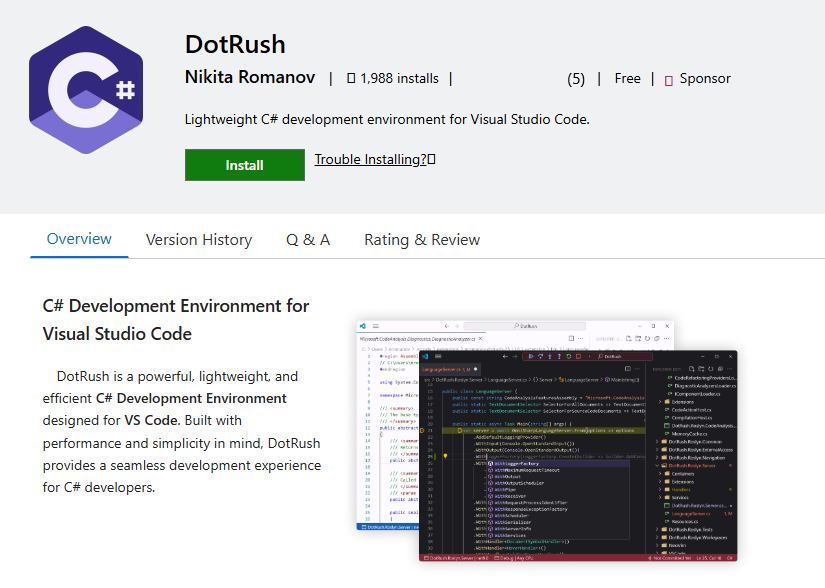
Task: Open the Q & A tab
Action: coord(308,240)
